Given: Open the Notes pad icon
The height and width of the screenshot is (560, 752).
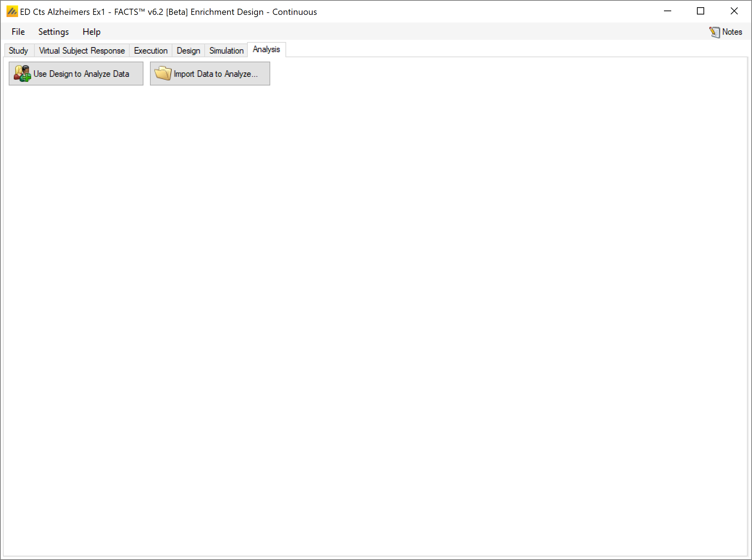Looking at the screenshot, I should [x=714, y=32].
